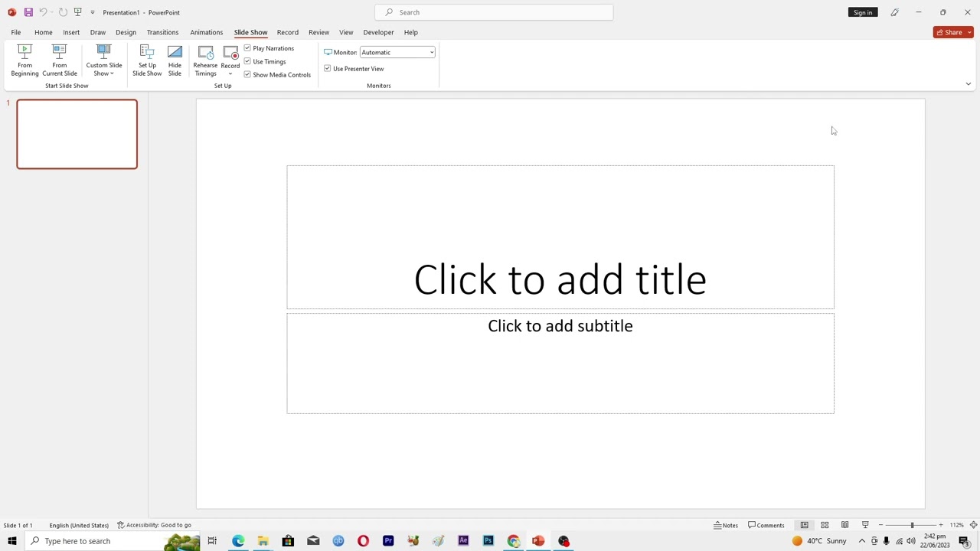Click the title placeholder text
Image resolution: width=980 pixels, height=551 pixels.
pyautogui.click(x=560, y=279)
